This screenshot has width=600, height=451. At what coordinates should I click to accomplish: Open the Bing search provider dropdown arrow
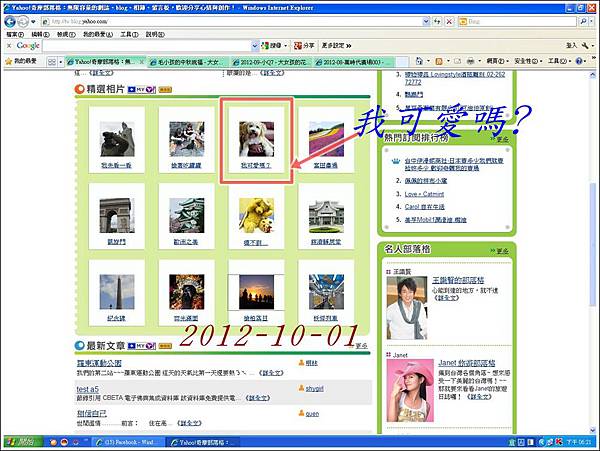click(x=592, y=21)
